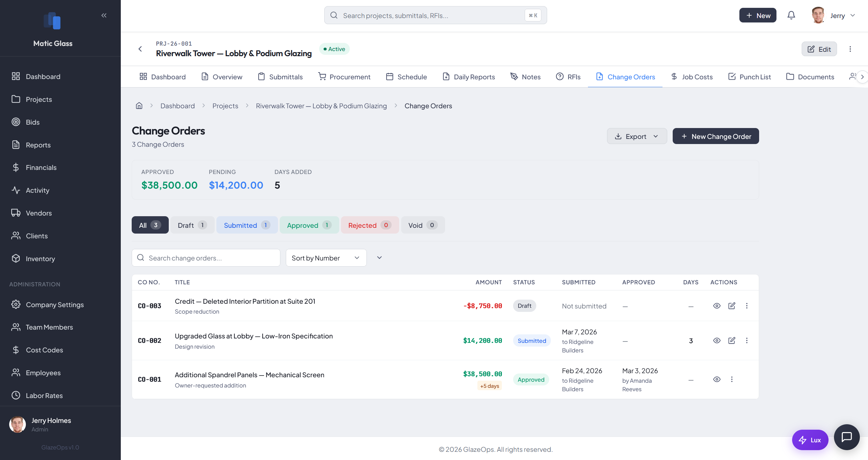Screen dimensions: 868x460
Task: Open the notifications bell
Action: coord(791,15)
